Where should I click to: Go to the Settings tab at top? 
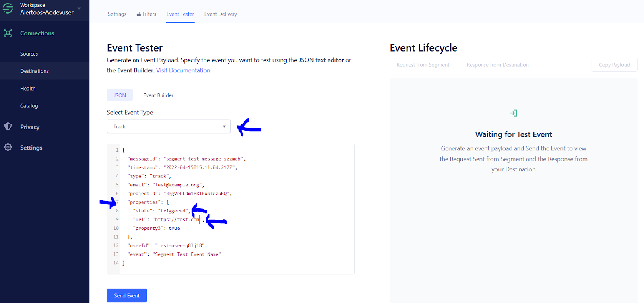click(x=117, y=14)
